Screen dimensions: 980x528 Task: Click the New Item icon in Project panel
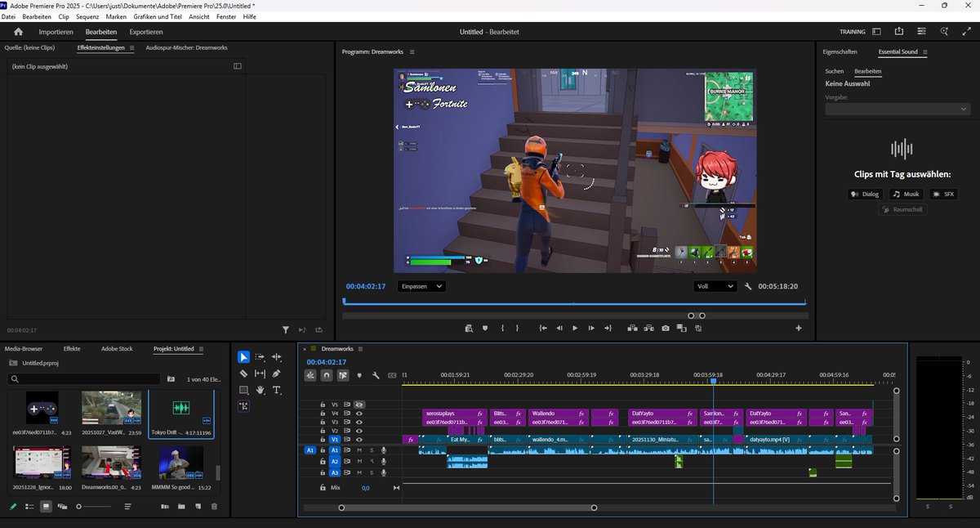point(198,507)
